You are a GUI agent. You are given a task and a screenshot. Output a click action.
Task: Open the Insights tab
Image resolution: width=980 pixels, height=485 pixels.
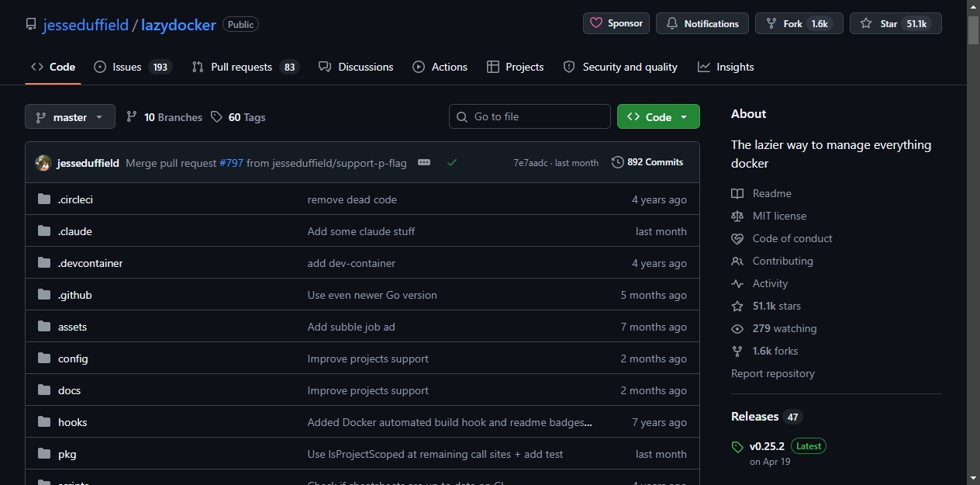726,67
